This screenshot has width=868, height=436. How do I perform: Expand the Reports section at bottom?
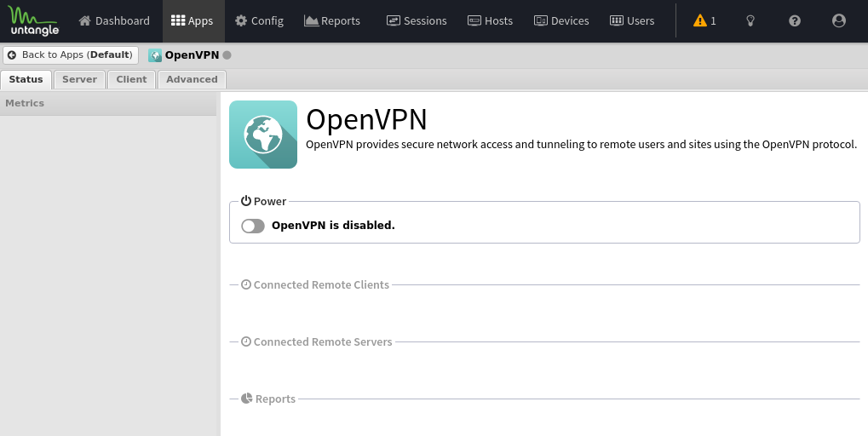268,399
